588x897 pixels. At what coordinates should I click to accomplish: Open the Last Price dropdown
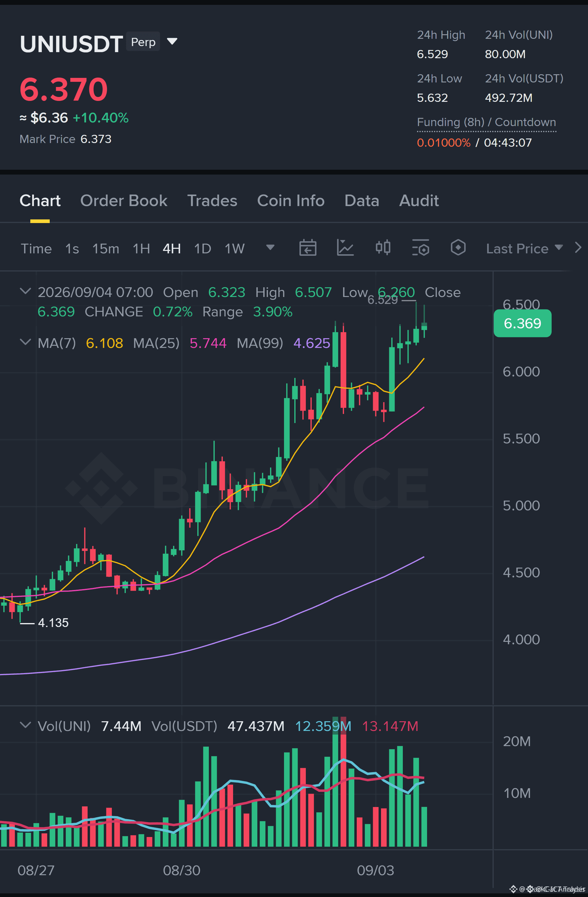click(x=524, y=249)
